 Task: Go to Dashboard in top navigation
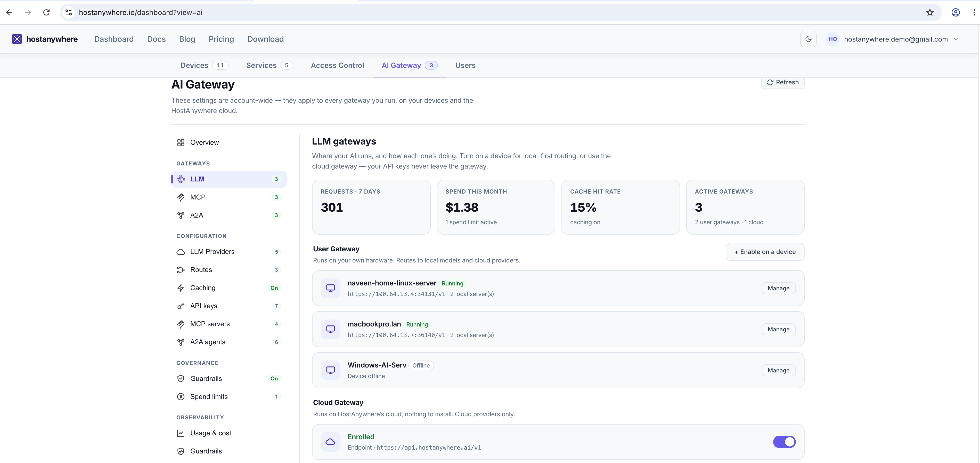point(114,39)
